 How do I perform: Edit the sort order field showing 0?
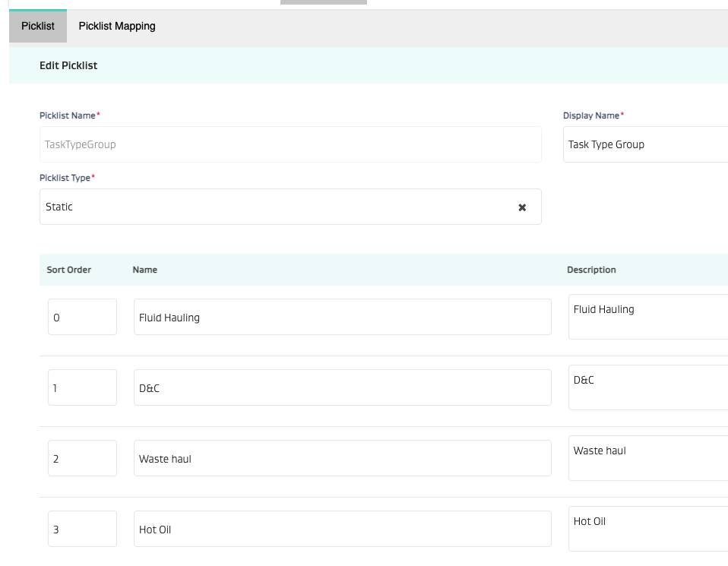click(82, 318)
